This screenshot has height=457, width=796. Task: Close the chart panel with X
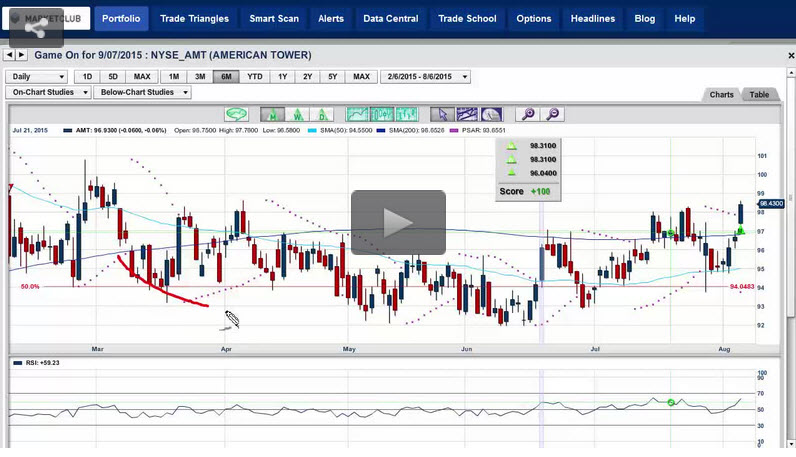[791, 55]
